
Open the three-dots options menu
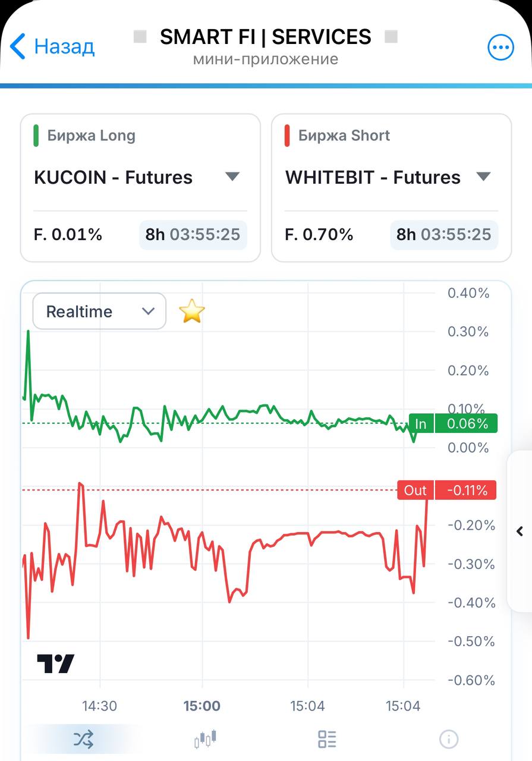click(x=500, y=48)
